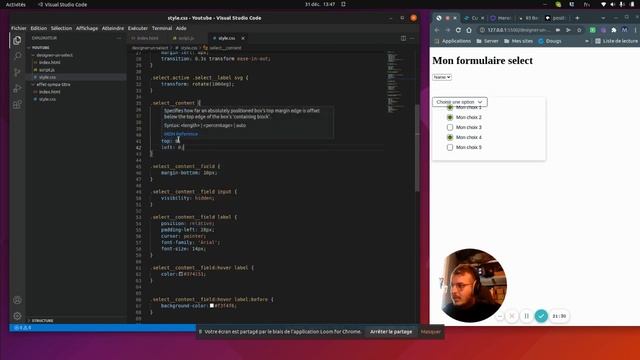Bookmark this page with the star icon
The image size is (640, 360).
click(x=579, y=30)
